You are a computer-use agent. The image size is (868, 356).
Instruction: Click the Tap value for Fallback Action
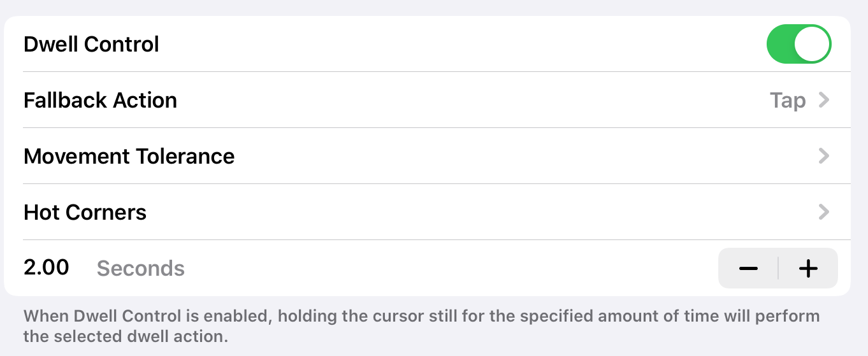coord(788,101)
